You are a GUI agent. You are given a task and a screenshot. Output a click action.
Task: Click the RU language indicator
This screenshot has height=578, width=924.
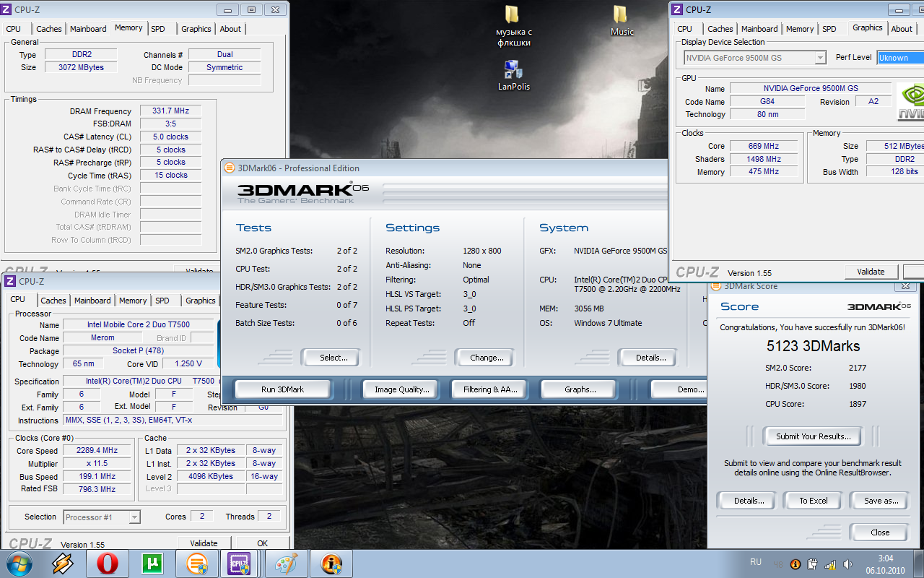click(756, 561)
